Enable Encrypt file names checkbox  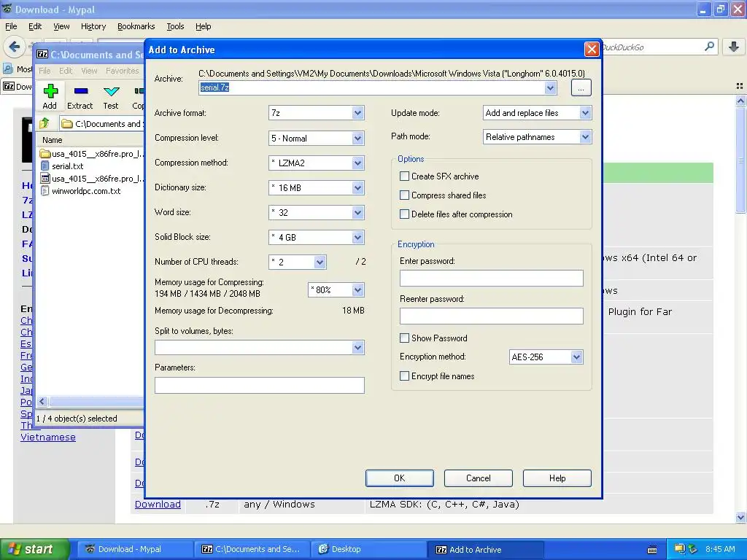coord(404,376)
